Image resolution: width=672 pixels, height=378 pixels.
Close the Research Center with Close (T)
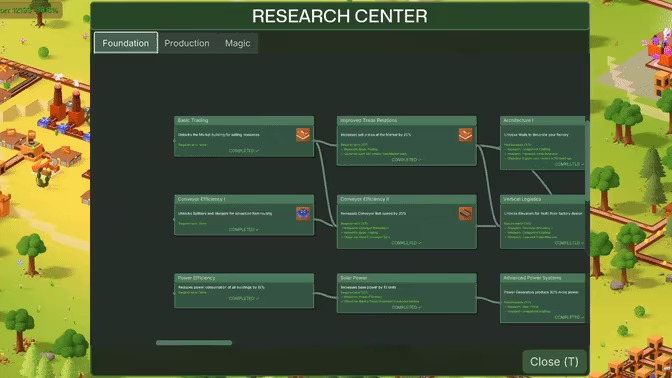pyautogui.click(x=554, y=362)
